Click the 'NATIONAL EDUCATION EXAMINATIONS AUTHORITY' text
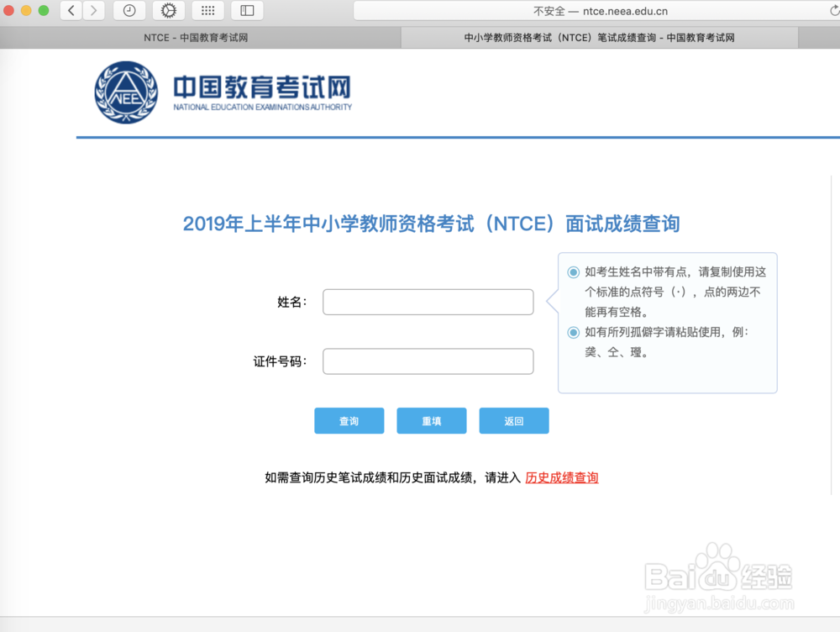This screenshot has height=632, width=840. click(x=262, y=108)
